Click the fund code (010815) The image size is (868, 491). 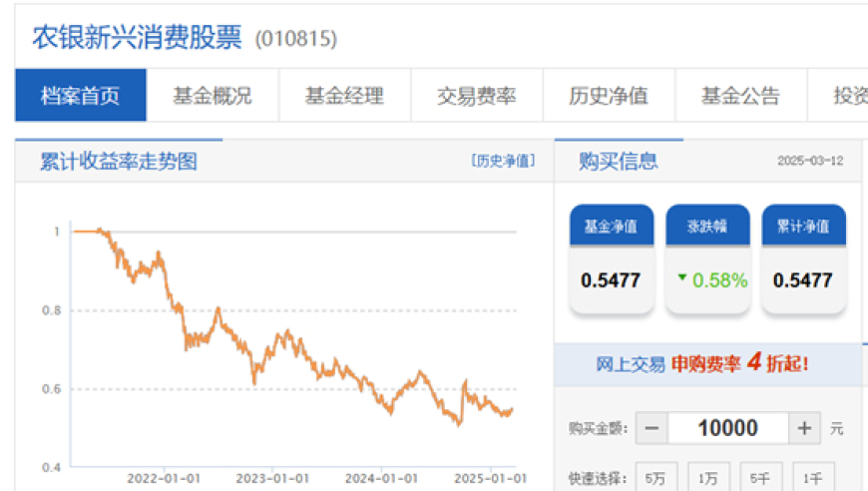coord(295,39)
